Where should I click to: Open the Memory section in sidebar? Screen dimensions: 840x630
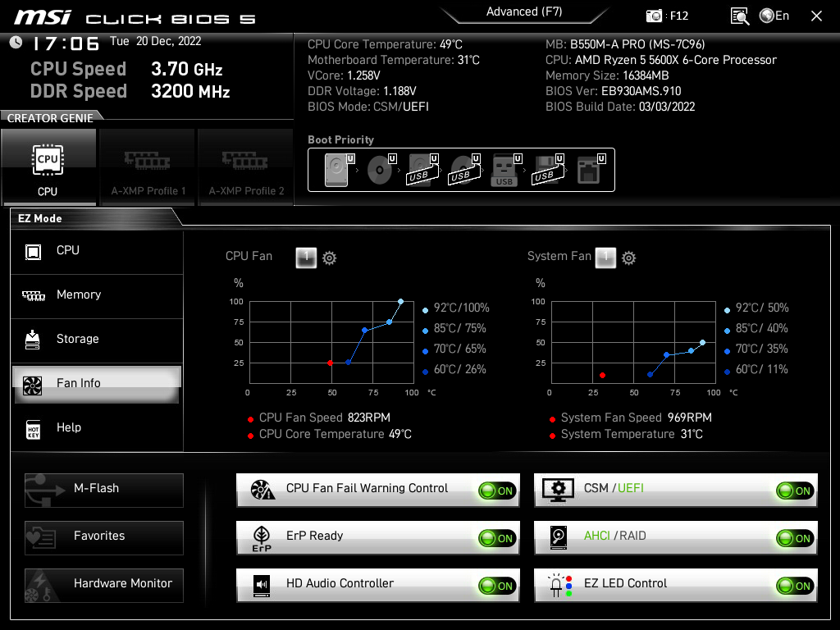pos(97,295)
